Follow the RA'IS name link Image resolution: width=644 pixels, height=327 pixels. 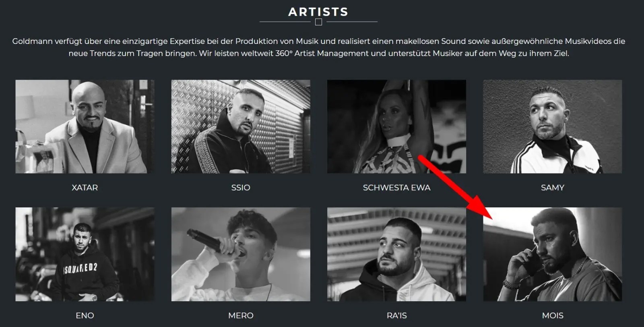(396, 315)
